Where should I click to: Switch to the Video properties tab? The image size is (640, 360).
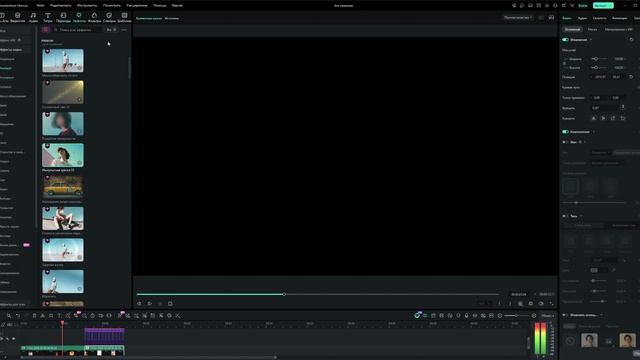[567, 18]
